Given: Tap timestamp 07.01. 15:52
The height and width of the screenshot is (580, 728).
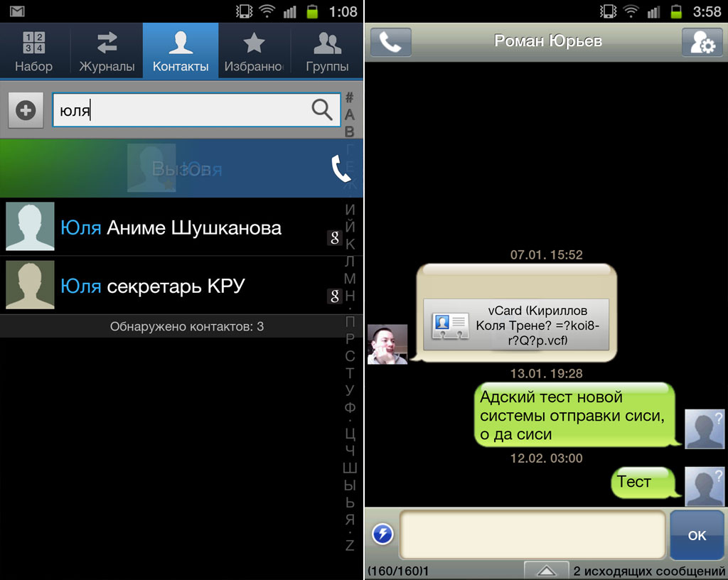Looking at the screenshot, I should click(547, 254).
